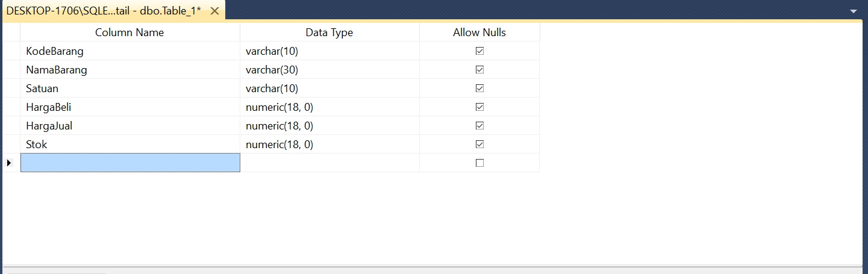Image resolution: width=868 pixels, height=274 pixels.
Task: Toggle Allow Nulls for Satuan
Action: click(479, 89)
